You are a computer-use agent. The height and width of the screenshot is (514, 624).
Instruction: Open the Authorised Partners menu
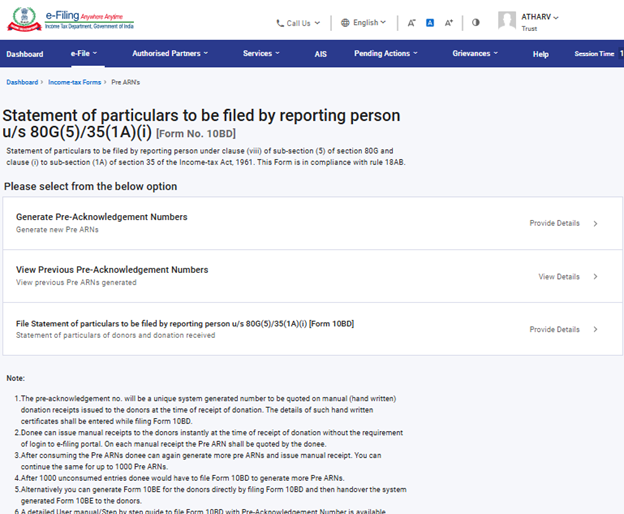[x=170, y=53]
